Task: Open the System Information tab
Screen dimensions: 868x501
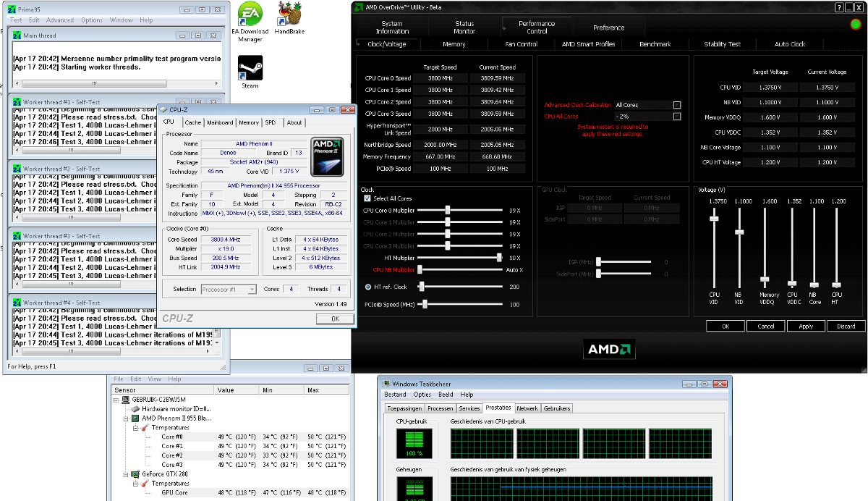Action: coord(392,28)
